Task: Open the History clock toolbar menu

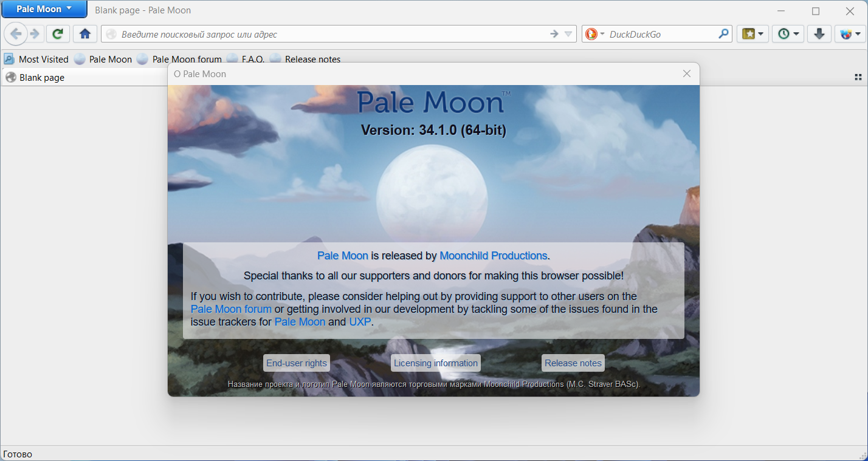Action: coord(788,34)
